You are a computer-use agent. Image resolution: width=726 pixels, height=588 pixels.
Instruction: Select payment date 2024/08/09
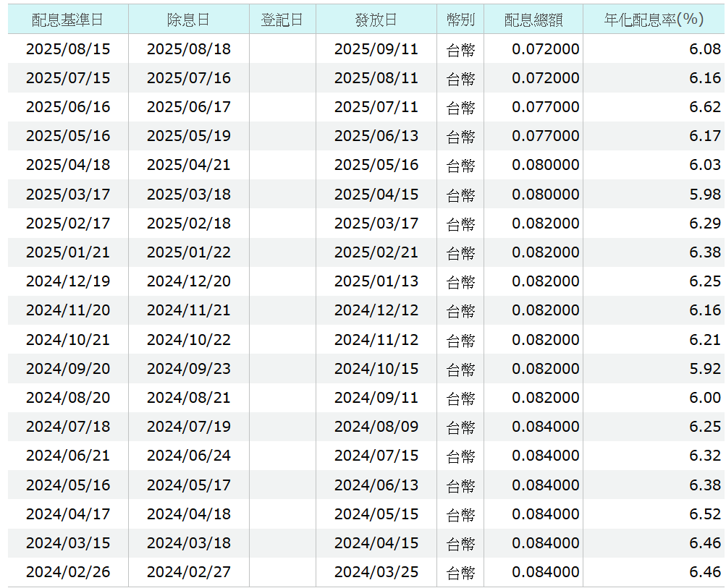point(376,427)
